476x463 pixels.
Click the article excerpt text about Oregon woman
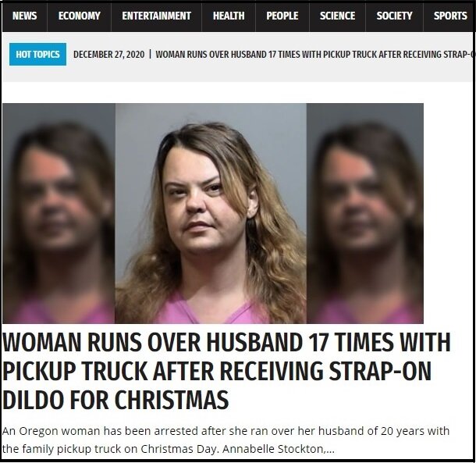click(x=226, y=440)
